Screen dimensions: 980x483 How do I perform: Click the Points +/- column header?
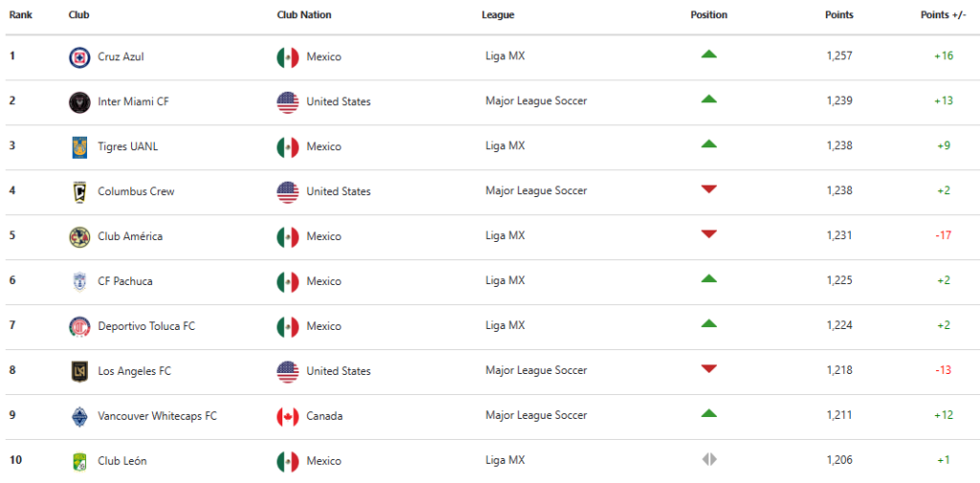pos(944,15)
